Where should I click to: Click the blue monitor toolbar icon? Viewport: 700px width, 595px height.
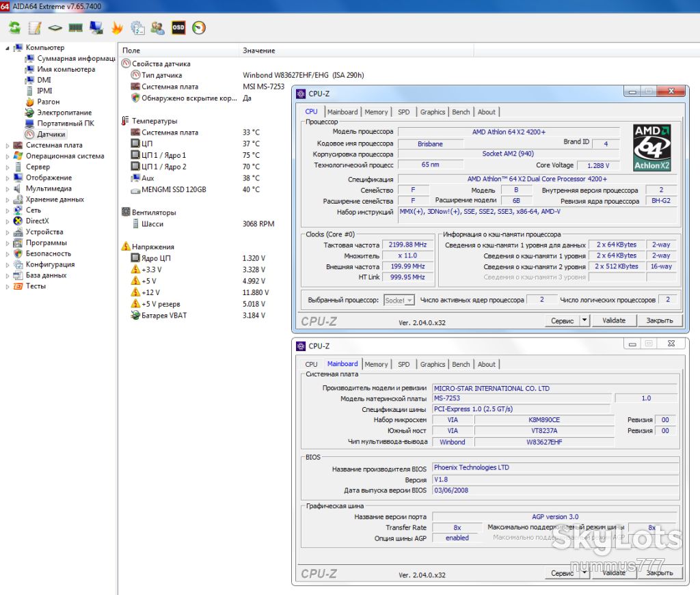tap(96, 27)
